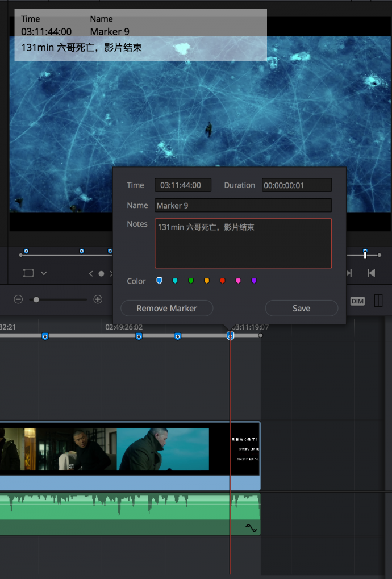Screen dimensions: 392x579
Task: Select the third blue marker on timeline ruler
Action: [178, 336]
